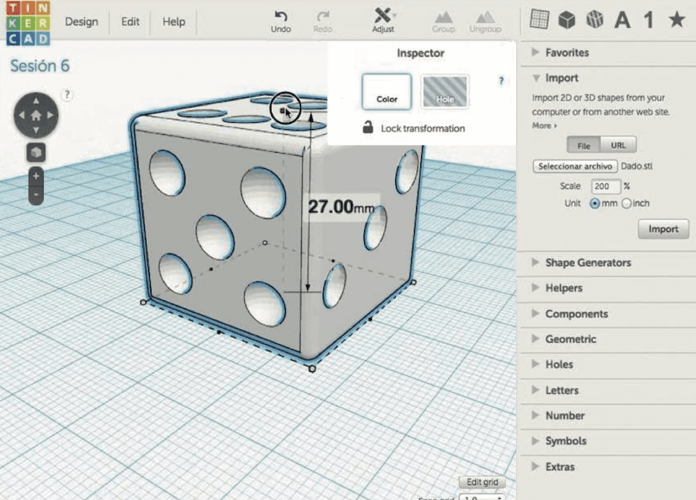Rotate view with the up arrow

coord(36,101)
